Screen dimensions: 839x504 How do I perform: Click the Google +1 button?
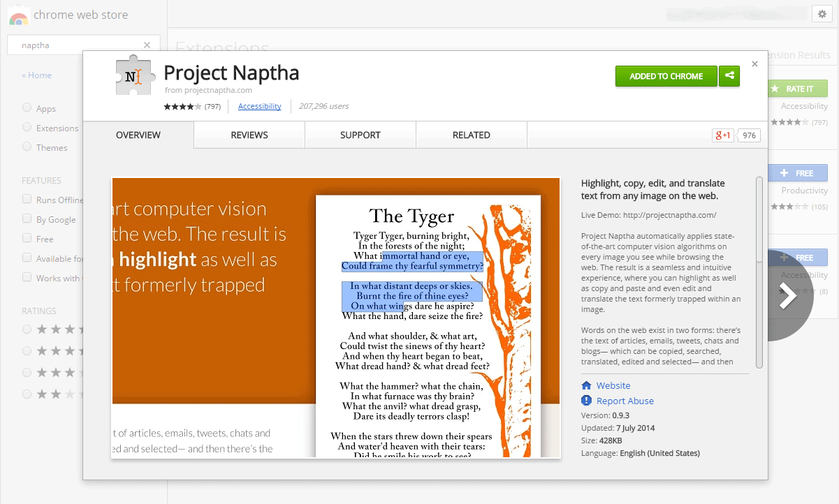[x=722, y=135]
